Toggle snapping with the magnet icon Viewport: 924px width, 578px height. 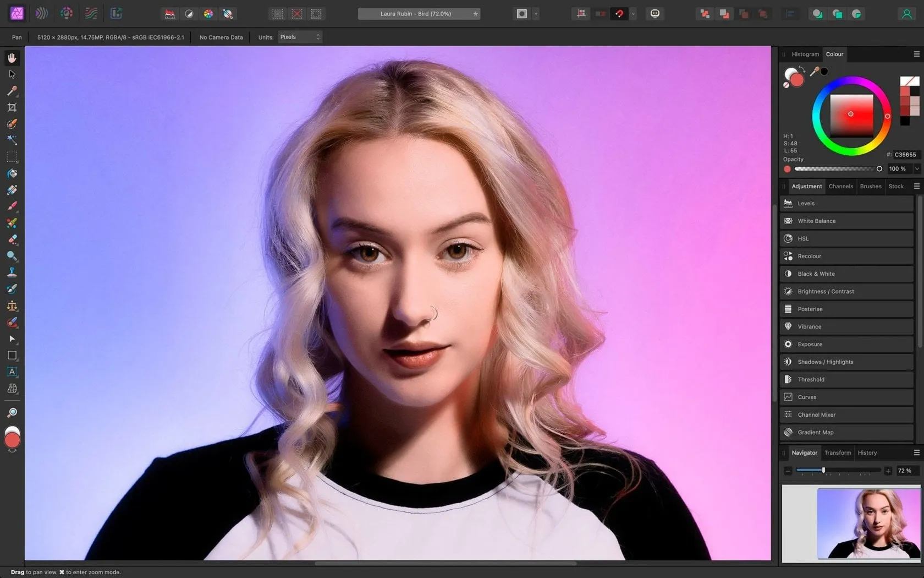coord(619,14)
